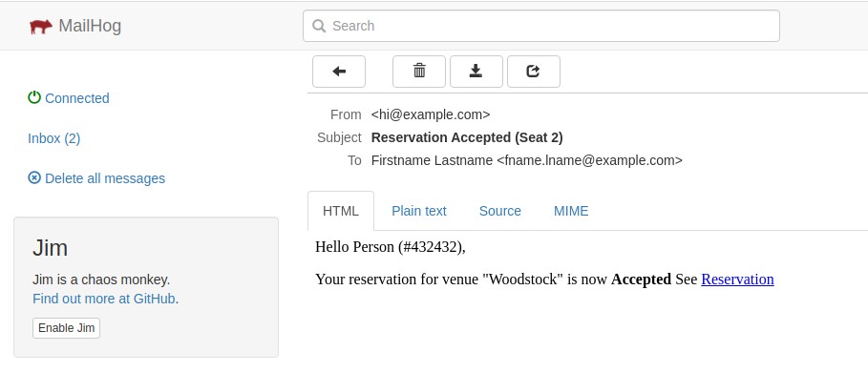Focus the Search input field
868x373 pixels.
pos(541,26)
